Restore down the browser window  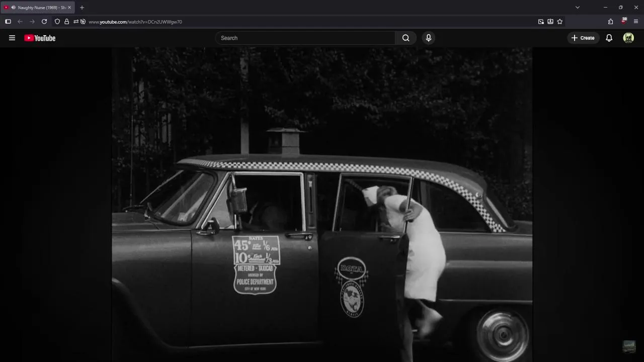click(621, 8)
